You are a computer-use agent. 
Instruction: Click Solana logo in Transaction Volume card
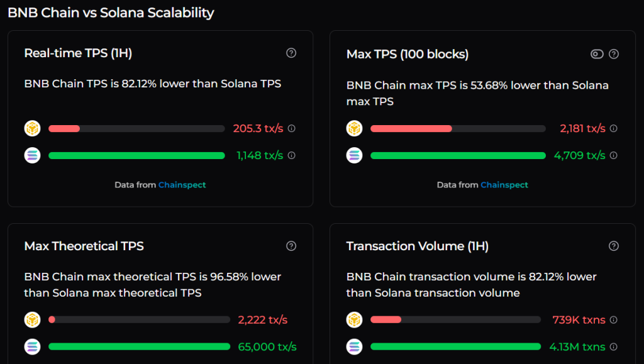[x=355, y=346]
